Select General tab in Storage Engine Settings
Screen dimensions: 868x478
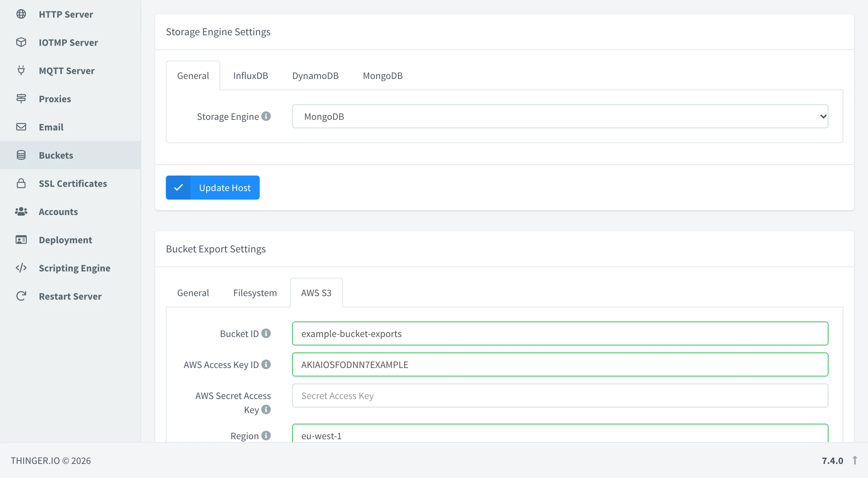pyautogui.click(x=193, y=76)
